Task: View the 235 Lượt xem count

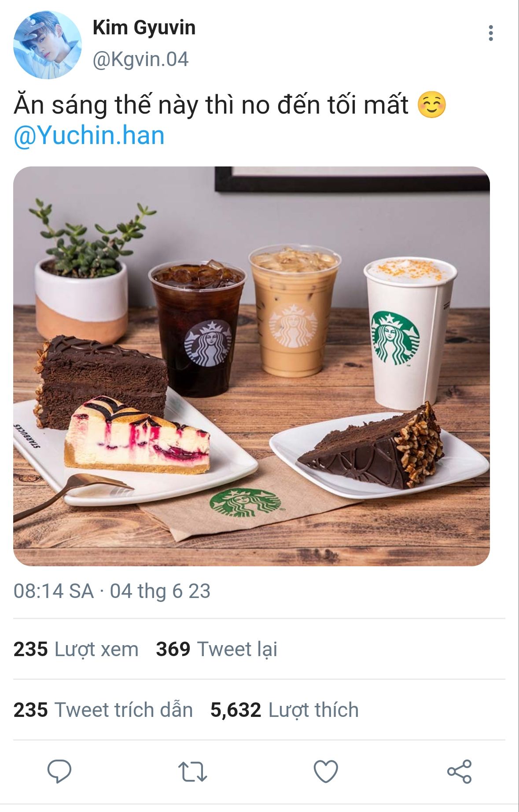Action: (x=76, y=649)
